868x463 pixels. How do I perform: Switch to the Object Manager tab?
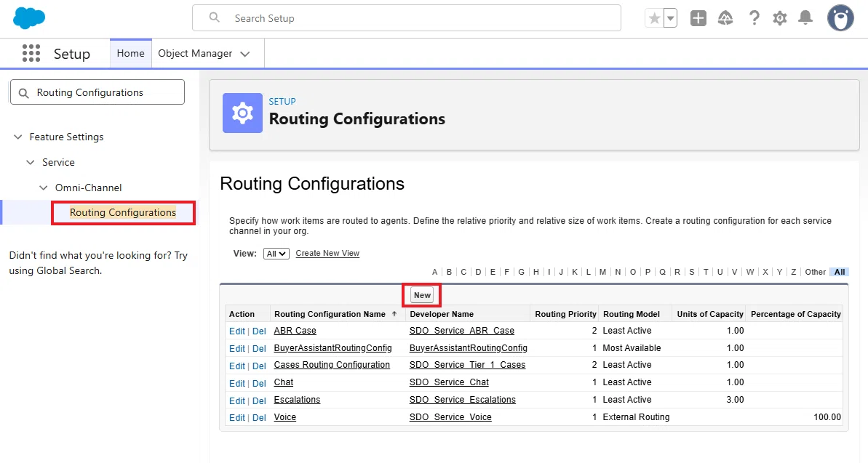point(195,54)
